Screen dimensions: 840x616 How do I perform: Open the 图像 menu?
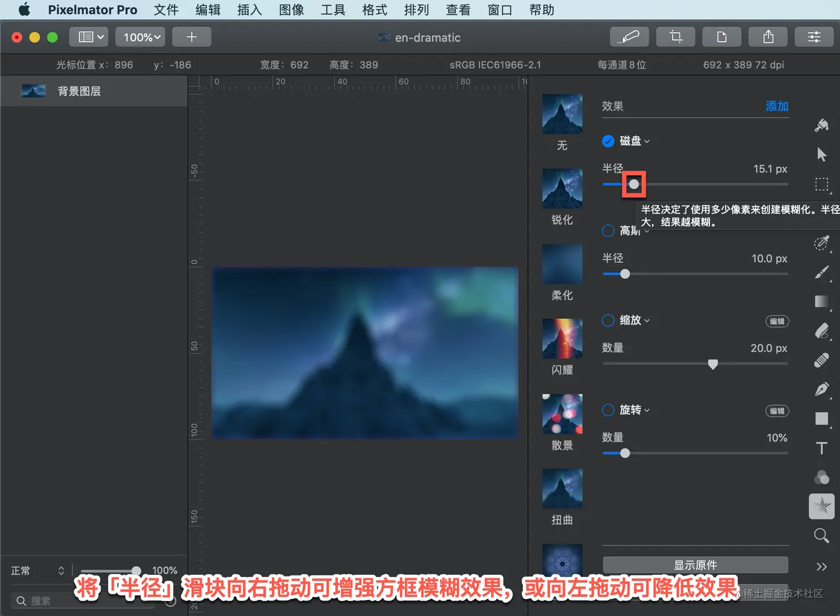coord(291,10)
